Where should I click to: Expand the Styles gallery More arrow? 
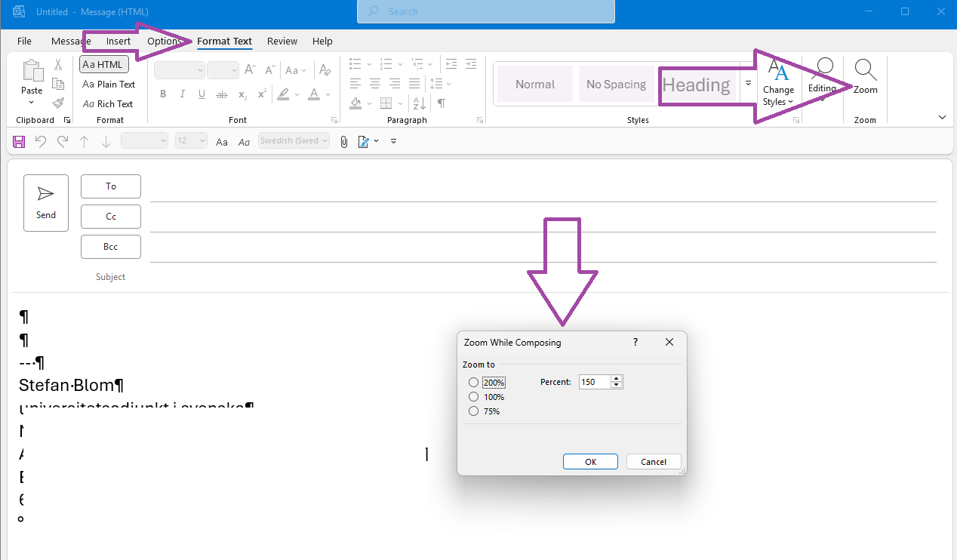[748, 84]
